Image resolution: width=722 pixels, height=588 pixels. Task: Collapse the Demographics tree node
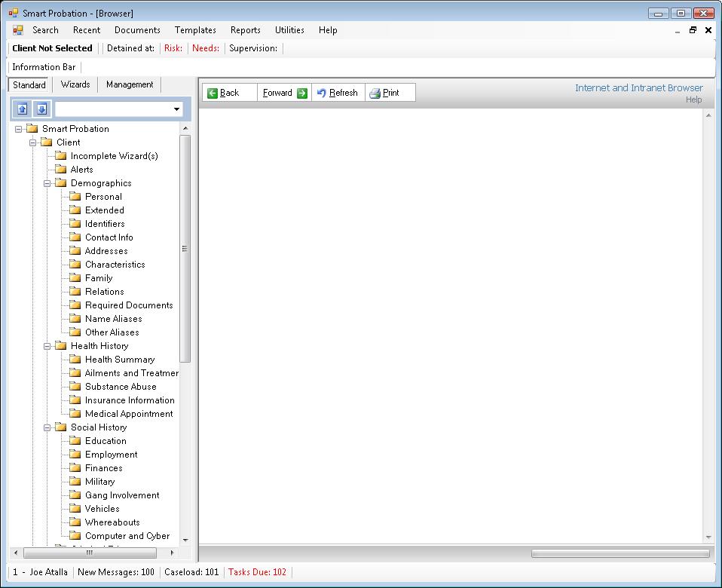[x=47, y=183]
